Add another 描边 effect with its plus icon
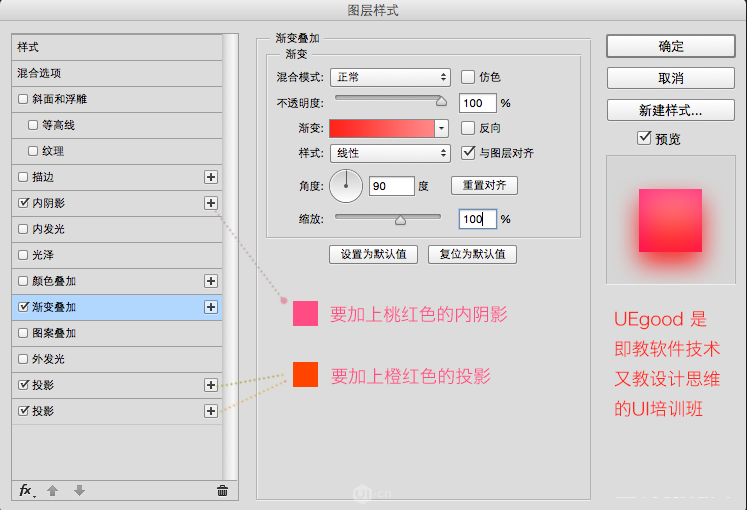The image size is (747, 510). 211,177
